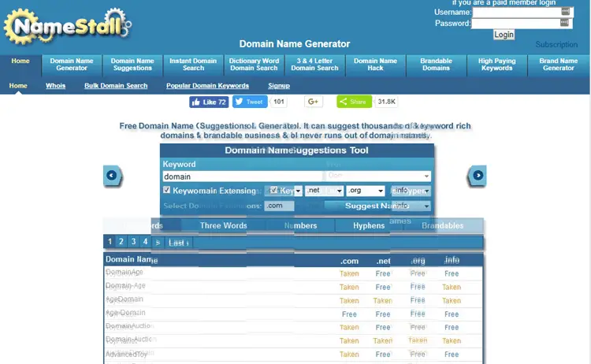Click the .com column header
The height and width of the screenshot is (364, 591).
click(349, 261)
